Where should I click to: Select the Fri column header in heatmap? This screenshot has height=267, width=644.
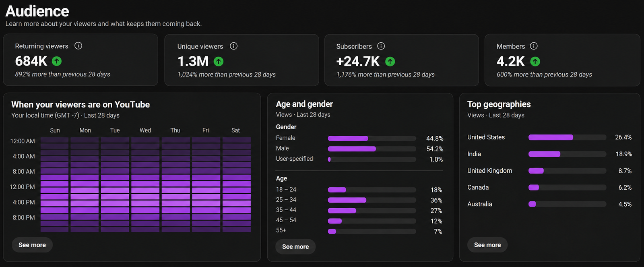point(206,130)
